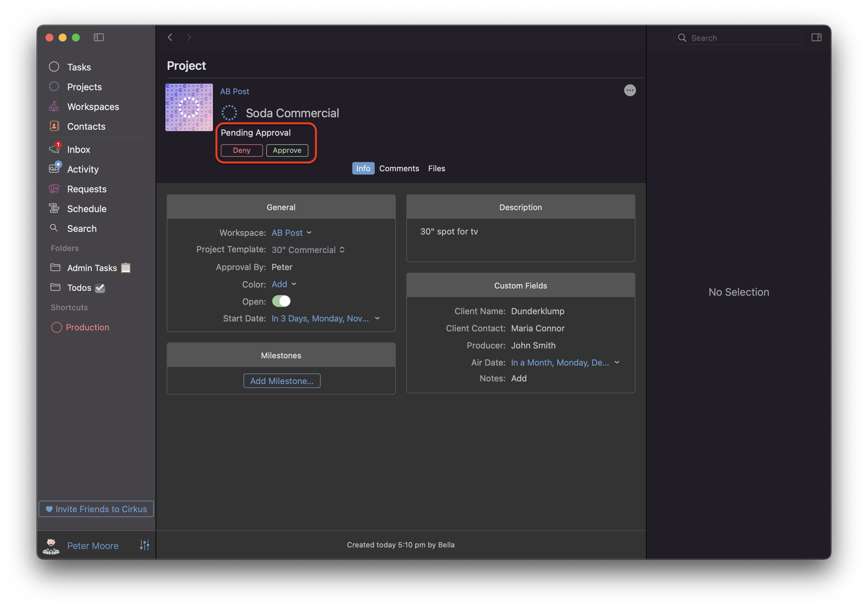This screenshot has width=868, height=608.
Task: Click the ellipsis more options button
Action: [x=629, y=90]
